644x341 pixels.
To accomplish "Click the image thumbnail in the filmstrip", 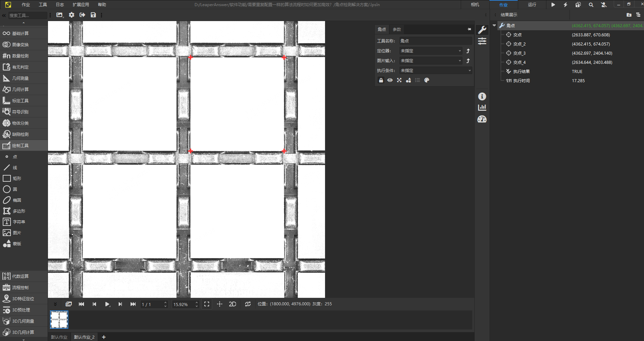I will click(x=59, y=320).
